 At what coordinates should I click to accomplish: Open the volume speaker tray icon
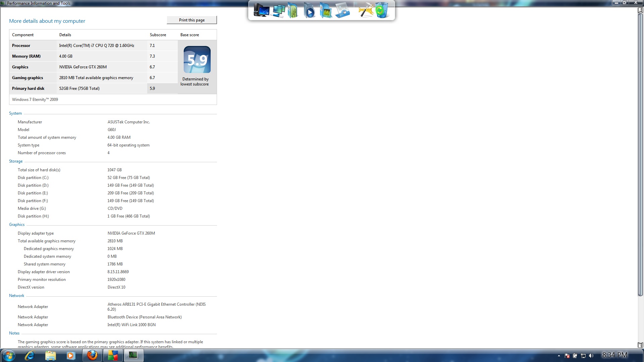591,356
